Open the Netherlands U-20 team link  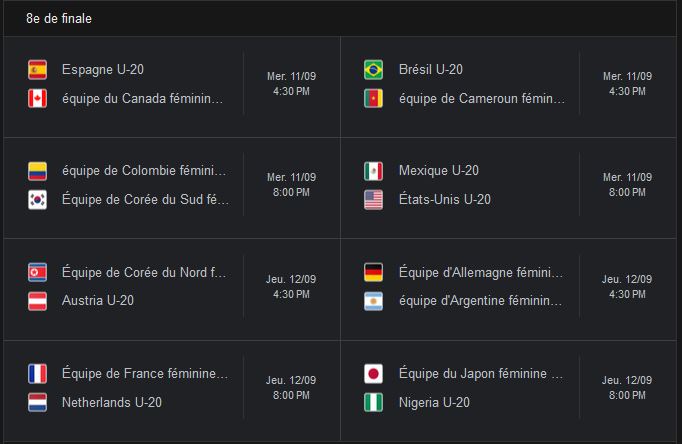(x=111, y=403)
